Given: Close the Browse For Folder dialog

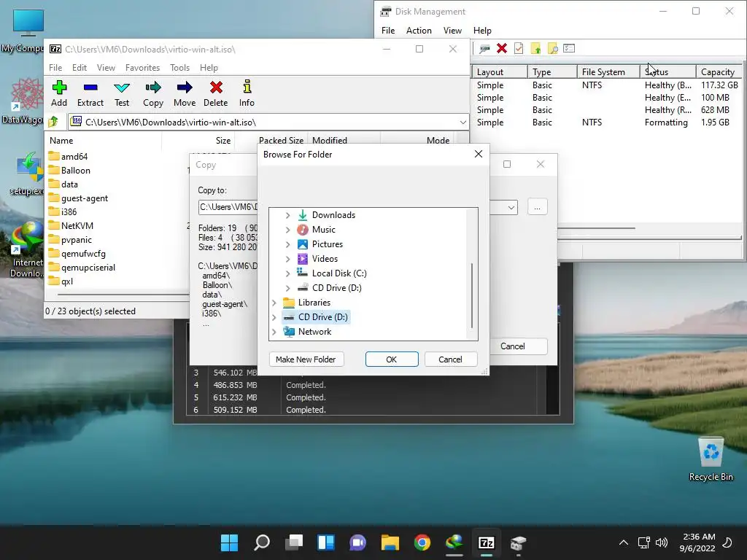Looking at the screenshot, I should 479,154.
